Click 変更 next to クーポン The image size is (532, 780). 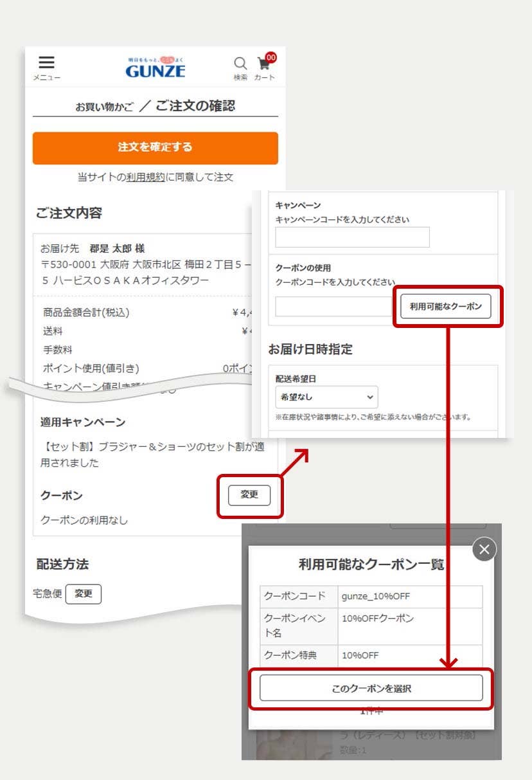(249, 495)
